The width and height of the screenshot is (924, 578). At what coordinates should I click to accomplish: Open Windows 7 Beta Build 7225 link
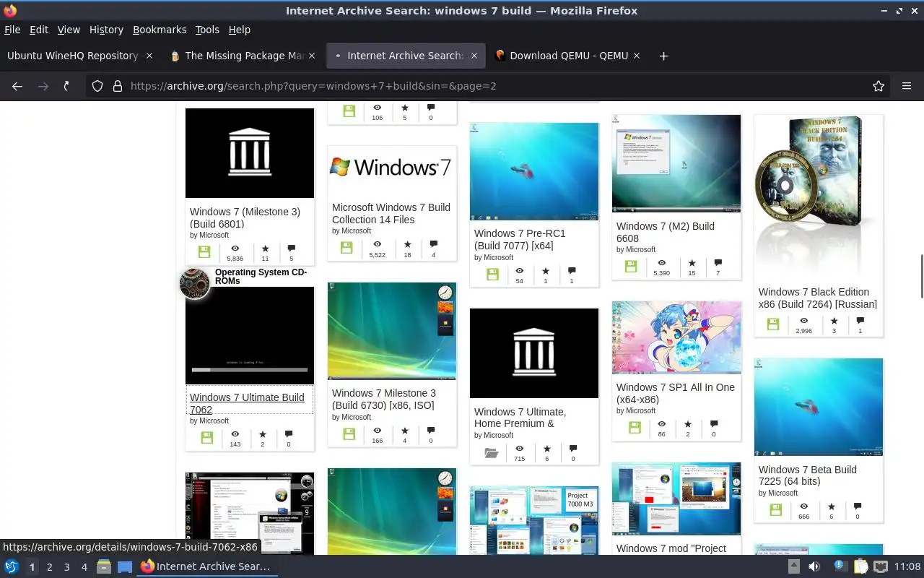pyautogui.click(x=808, y=475)
